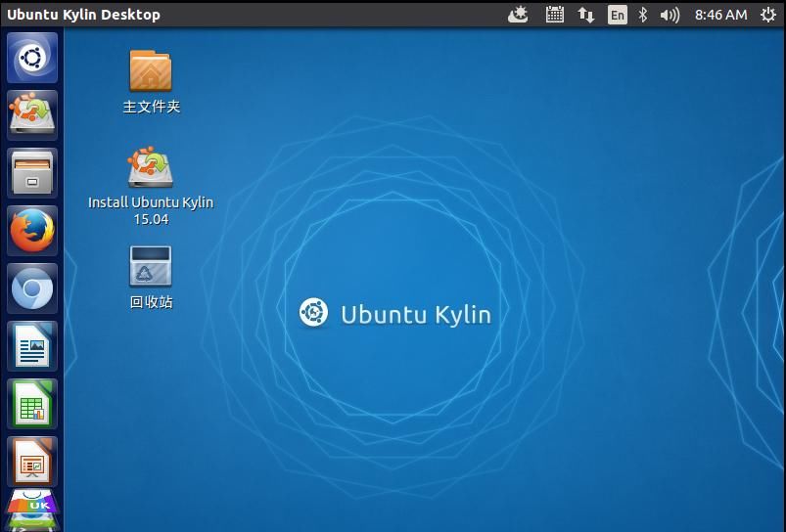Image resolution: width=786 pixels, height=532 pixels.
Task: Launch Install Ubuntu Kylin from the launcher
Action: click(32, 114)
